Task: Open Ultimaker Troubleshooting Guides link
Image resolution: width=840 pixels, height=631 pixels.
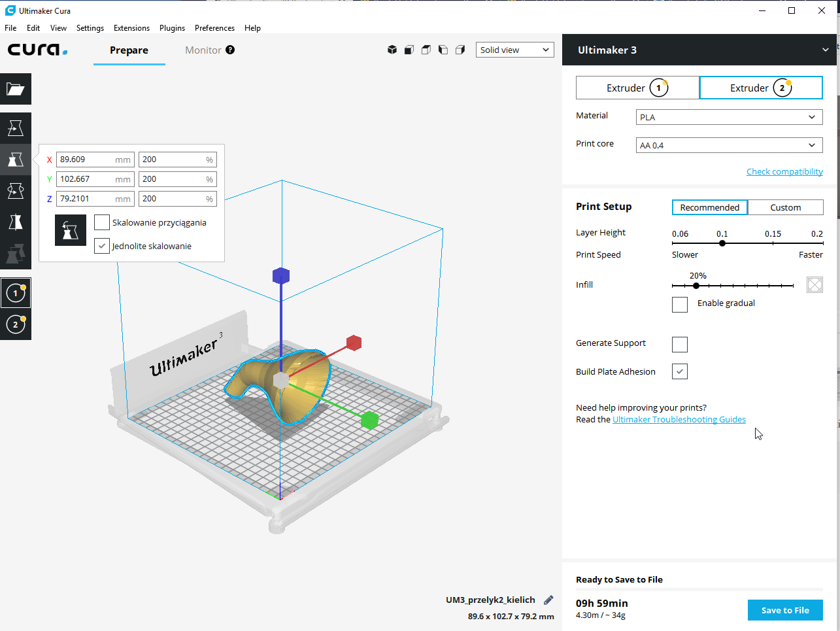Action: click(679, 419)
